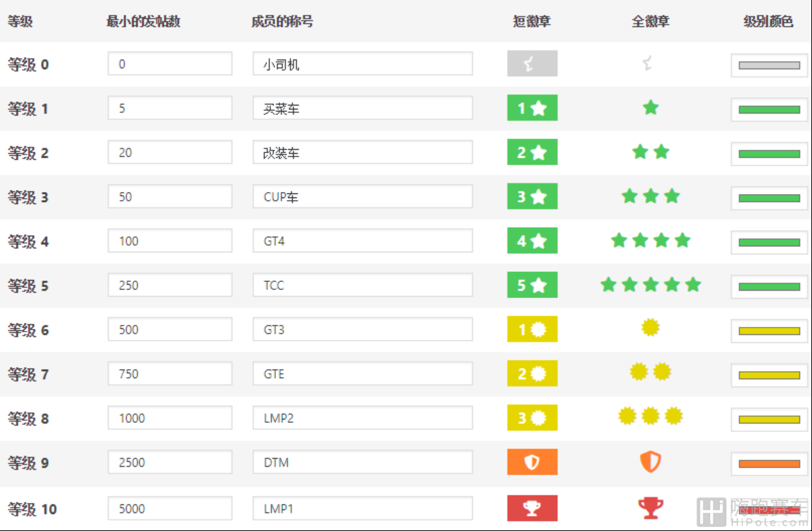The image size is (812, 531).
Task: Click the single yellow sun full badge
Action: tap(650, 328)
